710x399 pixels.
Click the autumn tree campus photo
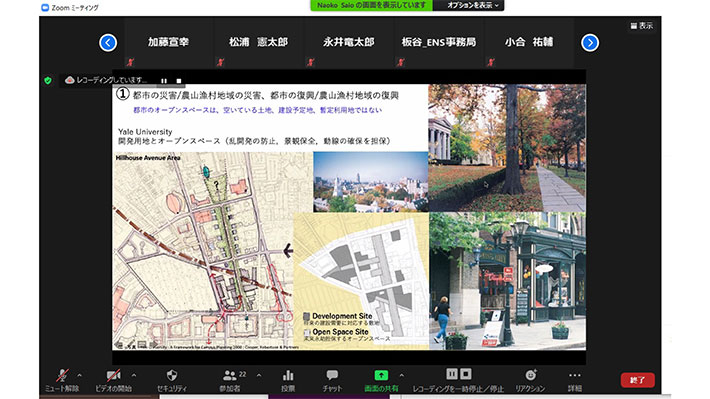[x=507, y=148]
